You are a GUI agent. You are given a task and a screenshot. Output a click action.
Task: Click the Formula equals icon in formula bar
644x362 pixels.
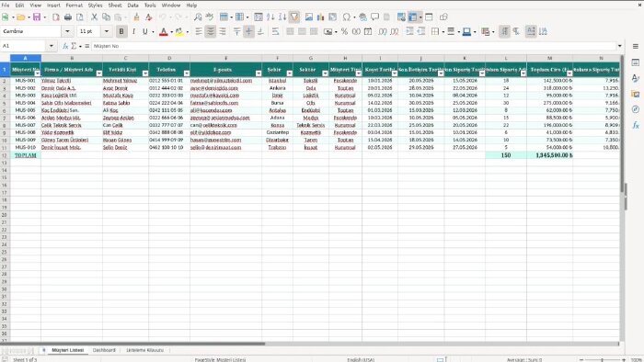click(x=87, y=46)
